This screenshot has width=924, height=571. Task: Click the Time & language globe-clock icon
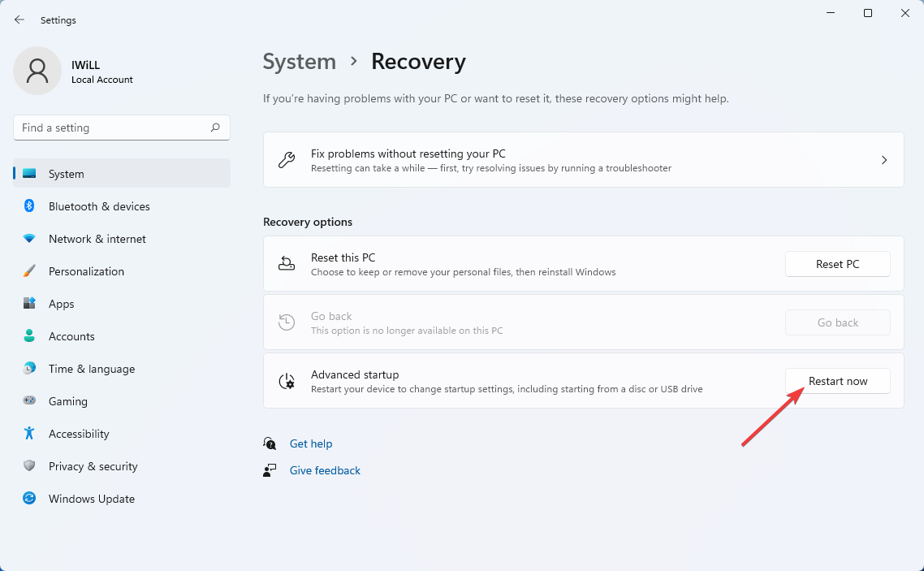(29, 368)
